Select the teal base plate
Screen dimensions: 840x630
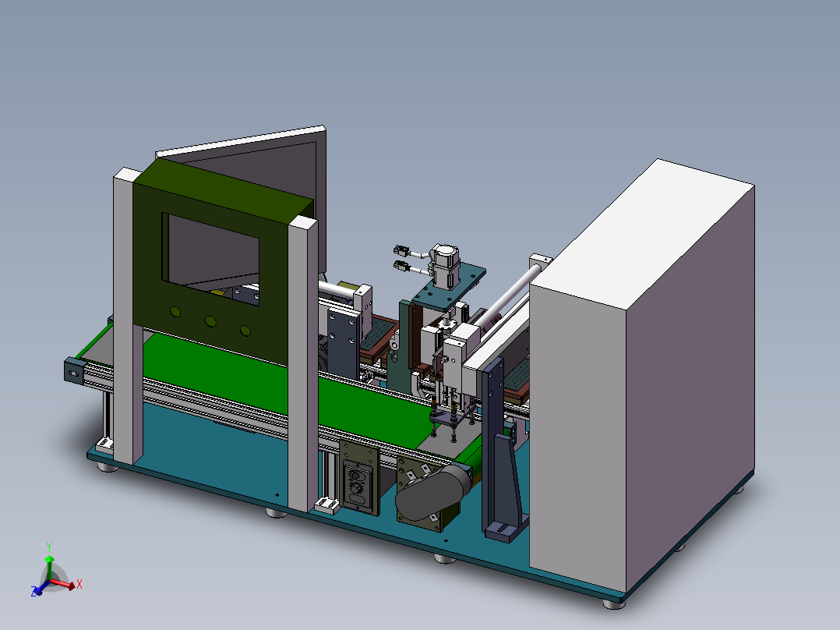pyautogui.click(x=225, y=456)
